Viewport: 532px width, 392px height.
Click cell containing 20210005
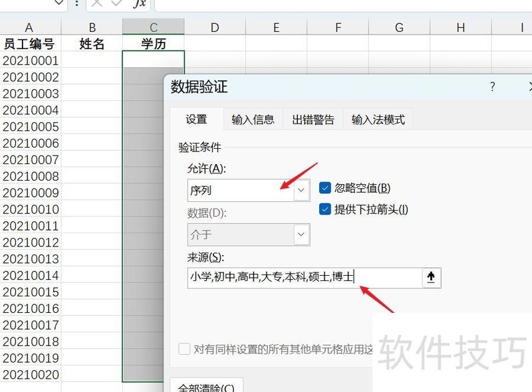click(30, 126)
